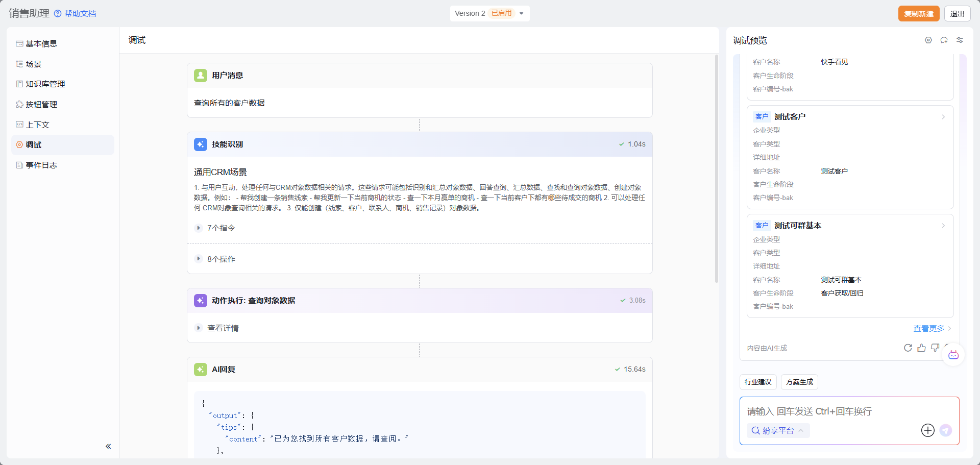Click the hexagon settings icon in preview

click(x=928, y=40)
